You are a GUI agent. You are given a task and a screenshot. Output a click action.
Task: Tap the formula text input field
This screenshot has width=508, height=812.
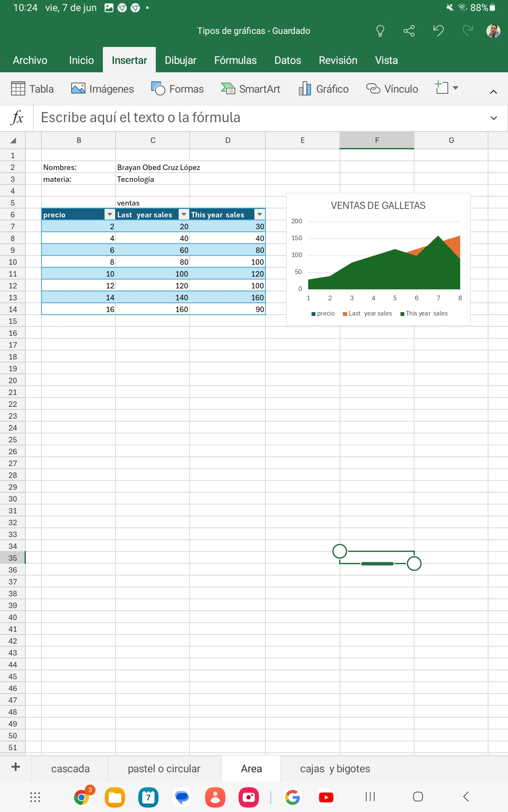pyautogui.click(x=254, y=118)
